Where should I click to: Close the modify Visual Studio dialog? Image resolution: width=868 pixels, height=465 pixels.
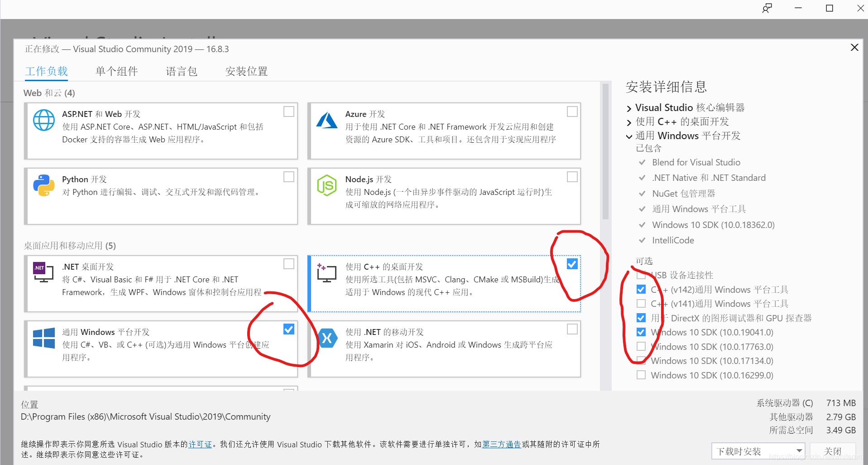854,47
